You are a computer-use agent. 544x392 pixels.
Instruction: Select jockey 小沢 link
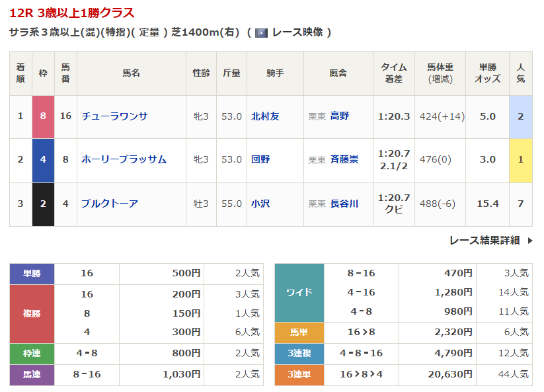[260, 204]
